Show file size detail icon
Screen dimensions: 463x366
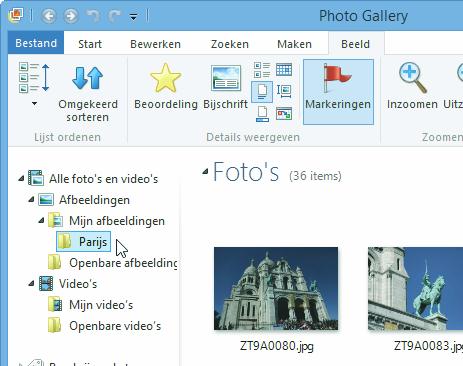point(262,114)
